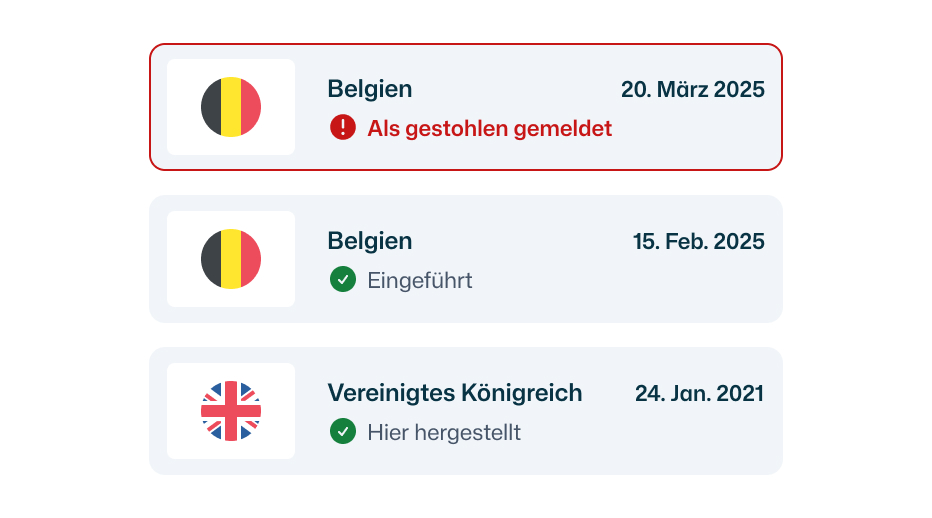Click the 'Eingeführt' status label
Image resolution: width=932 pixels, height=518 pixels.
point(419,281)
